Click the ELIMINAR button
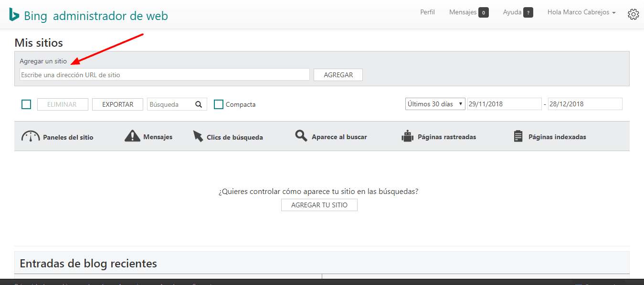This screenshot has height=285, width=644. [x=63, y=104]
